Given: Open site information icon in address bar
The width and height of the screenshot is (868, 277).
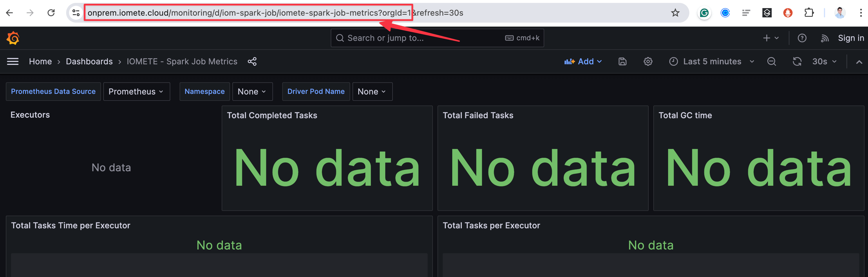Looking at the screenshot, I should point(76,13).
